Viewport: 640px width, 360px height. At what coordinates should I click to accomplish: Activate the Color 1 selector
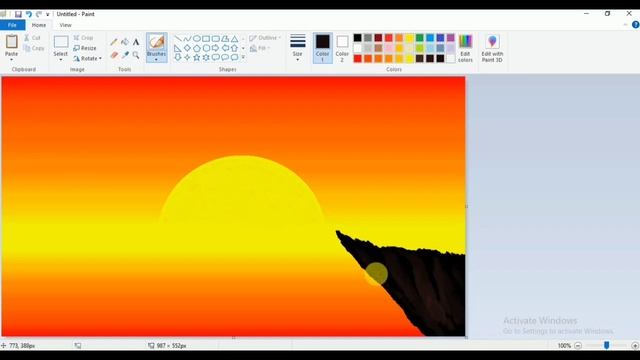pos(322,48)
